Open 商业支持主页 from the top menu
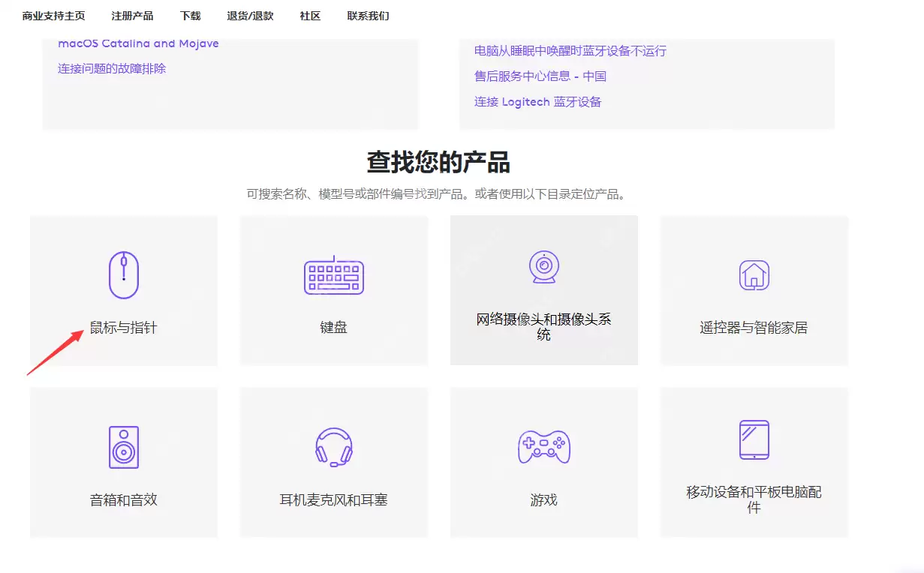This screenshot has width=924, height=573. [x=53, y=15]
